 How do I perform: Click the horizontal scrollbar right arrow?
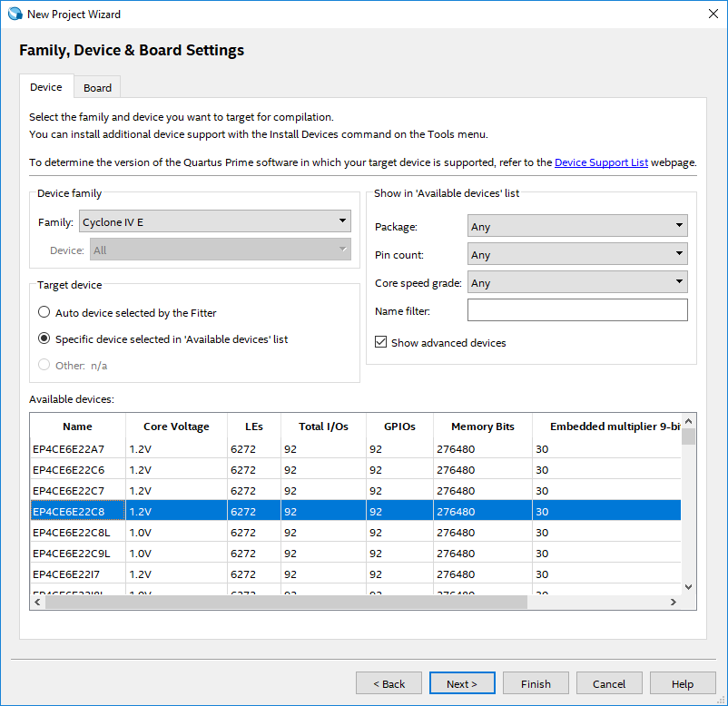pyautogui.click(x=674, y=602)
